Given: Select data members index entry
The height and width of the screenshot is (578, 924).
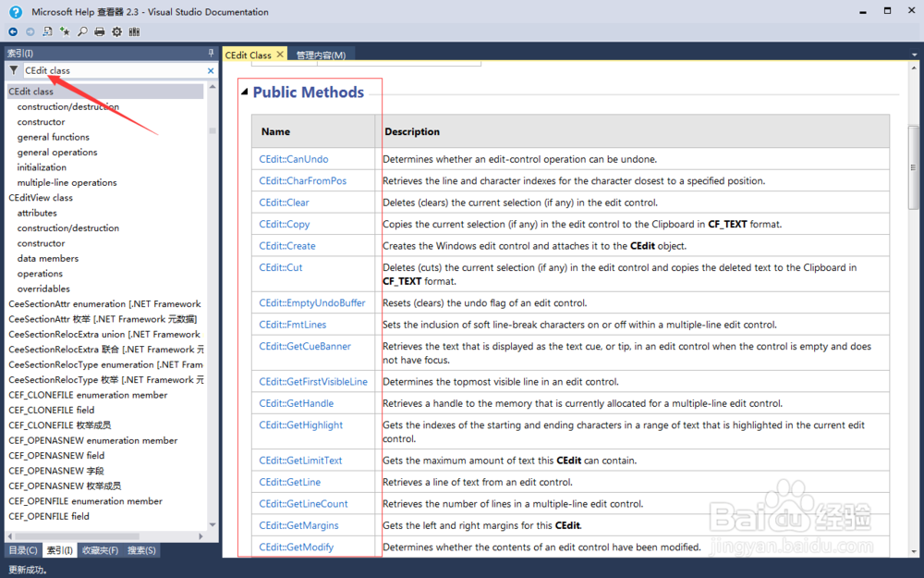Looking at the screenshot, I should pos(48,258).
